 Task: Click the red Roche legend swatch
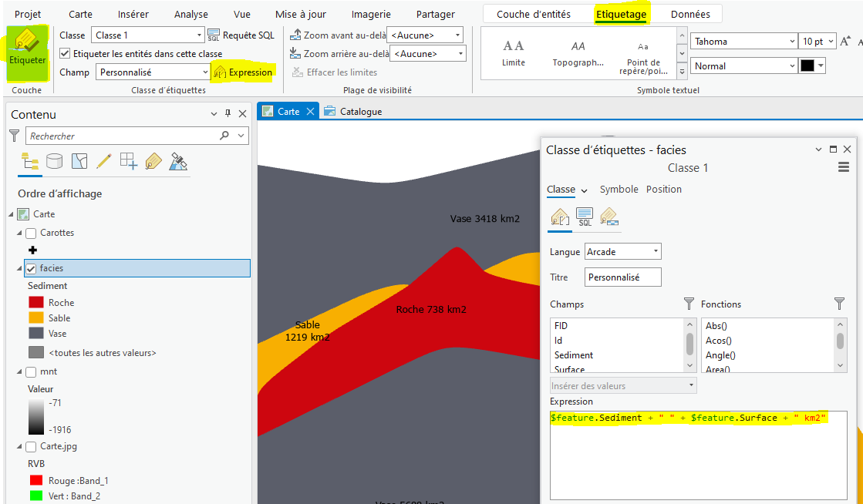tap(36, 303)
